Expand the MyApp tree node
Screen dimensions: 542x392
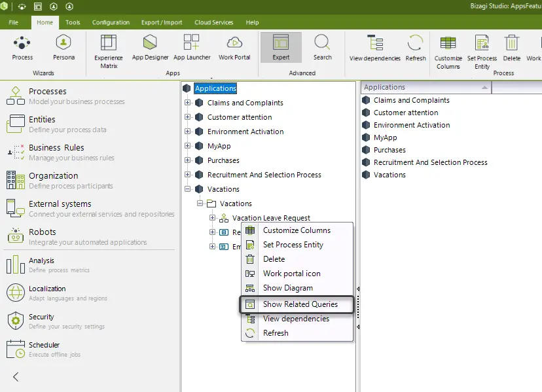tap(187, 146)
